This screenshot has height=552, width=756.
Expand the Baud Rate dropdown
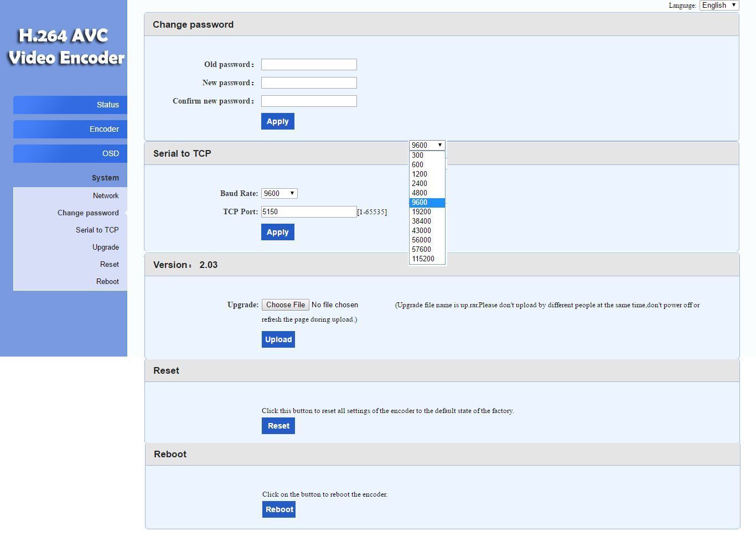pos(279,193)
